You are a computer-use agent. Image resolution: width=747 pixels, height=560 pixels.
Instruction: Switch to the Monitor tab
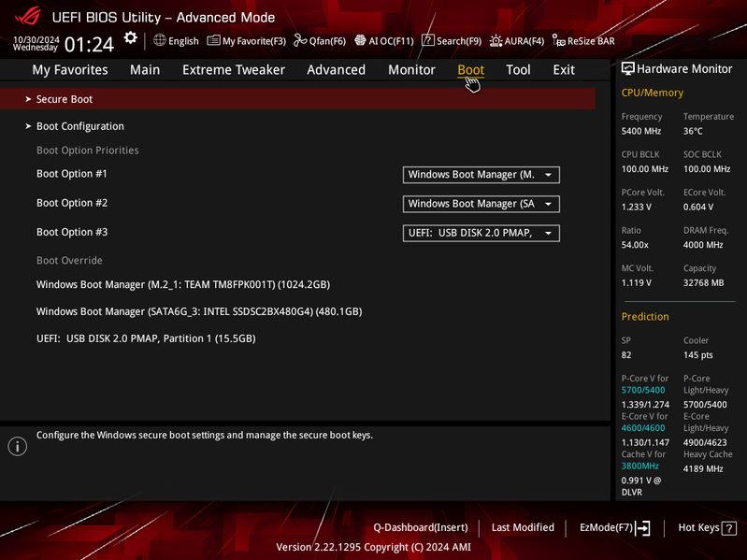tap(411, 70)
